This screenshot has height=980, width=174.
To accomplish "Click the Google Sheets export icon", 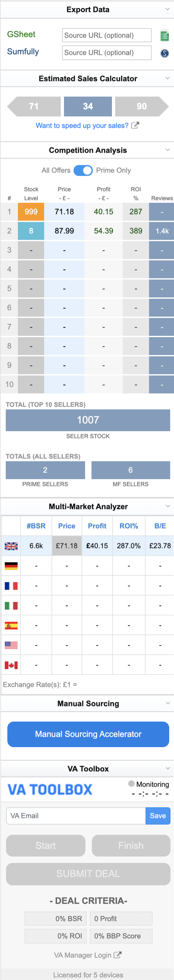I will click(164, 36).
